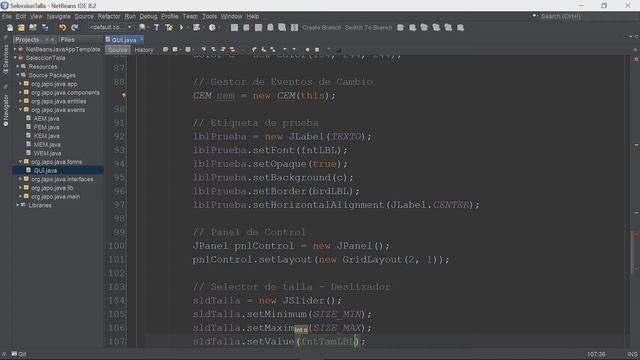Click Git icon left of Create Branch
The image size is (640, 360).
pyautogui.click(x=294, y=28)
